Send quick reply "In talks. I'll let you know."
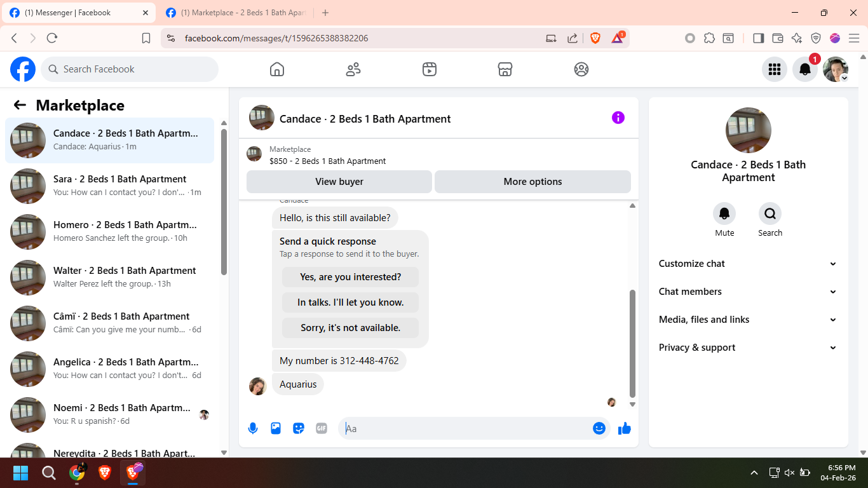 pos(350,302)
